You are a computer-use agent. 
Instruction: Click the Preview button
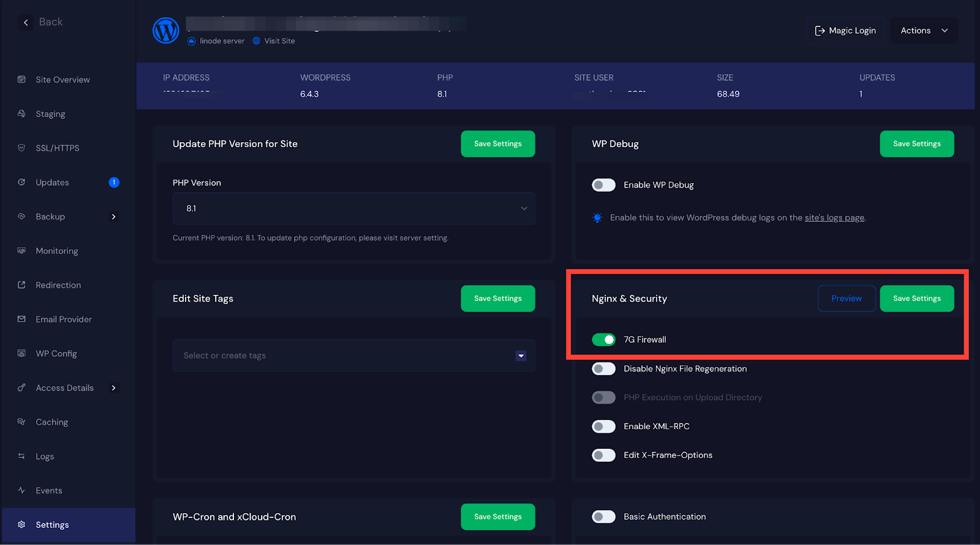(x=846, y=299)
